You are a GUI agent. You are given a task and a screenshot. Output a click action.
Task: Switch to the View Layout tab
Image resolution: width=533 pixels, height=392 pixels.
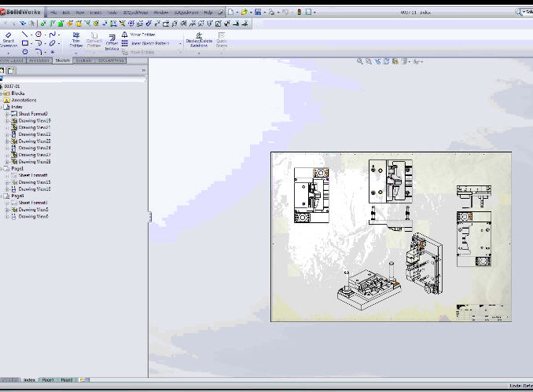(x=13, y=60)
